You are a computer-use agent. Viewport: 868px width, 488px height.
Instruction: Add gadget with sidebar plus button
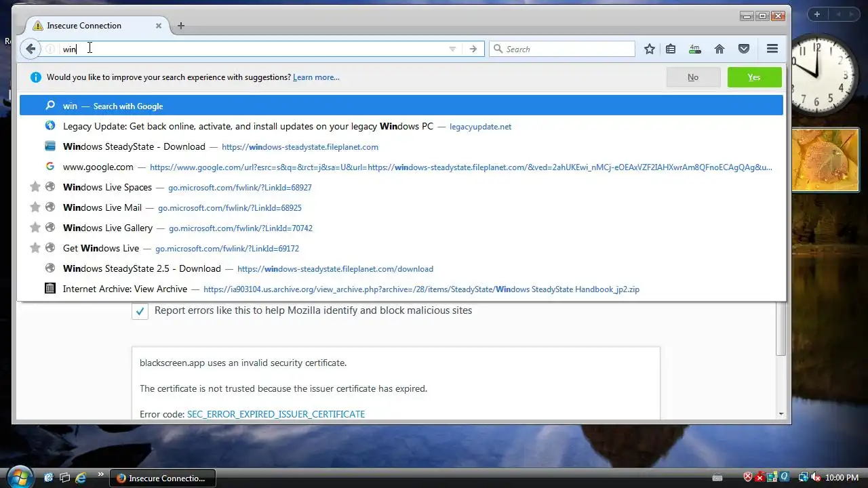coord(817,14)
